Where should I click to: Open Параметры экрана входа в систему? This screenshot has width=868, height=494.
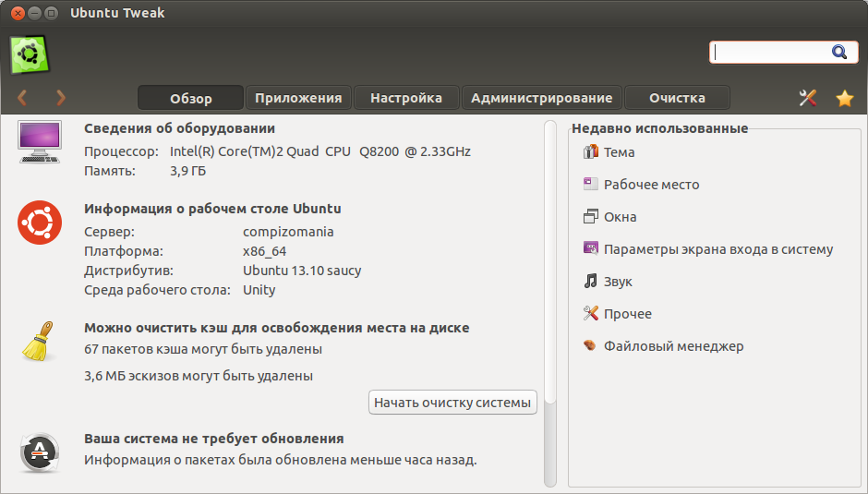[x=718, y=249]
